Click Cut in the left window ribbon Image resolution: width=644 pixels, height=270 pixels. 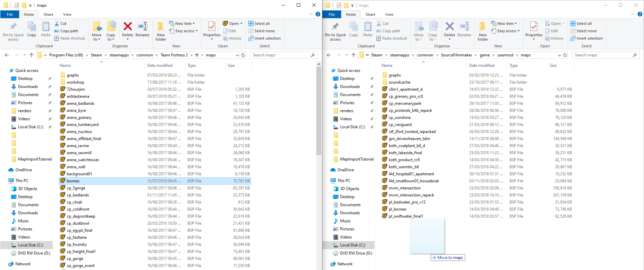[60, 24]
